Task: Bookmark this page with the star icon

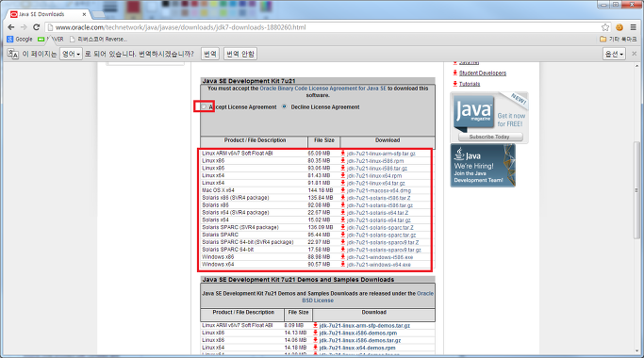Action: [x=605, y=27]
